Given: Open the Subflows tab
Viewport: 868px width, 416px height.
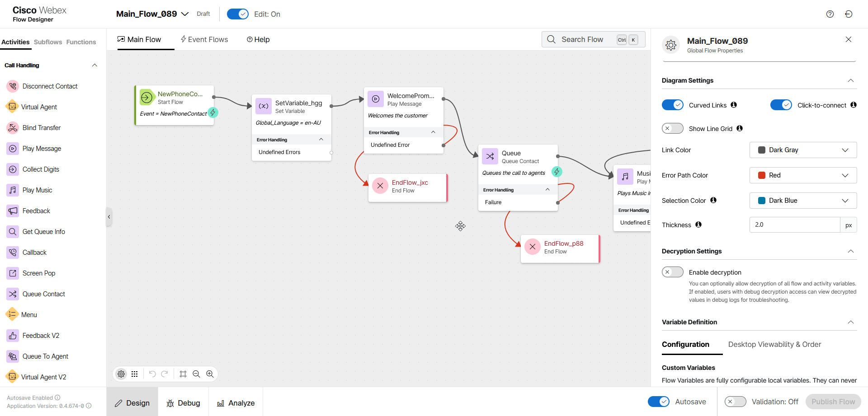Looking at the screenshot, I should 48,42.
